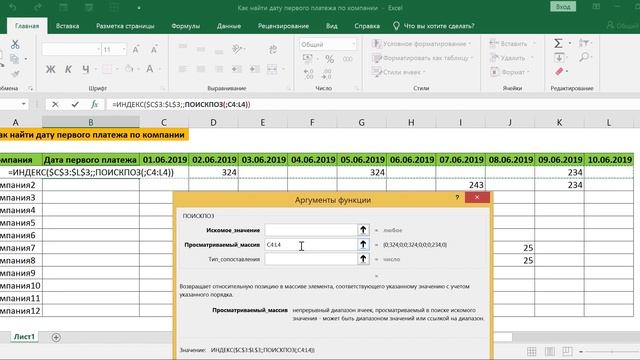
Task: Click the Fill down arrow icon
Action: point(559,58)
